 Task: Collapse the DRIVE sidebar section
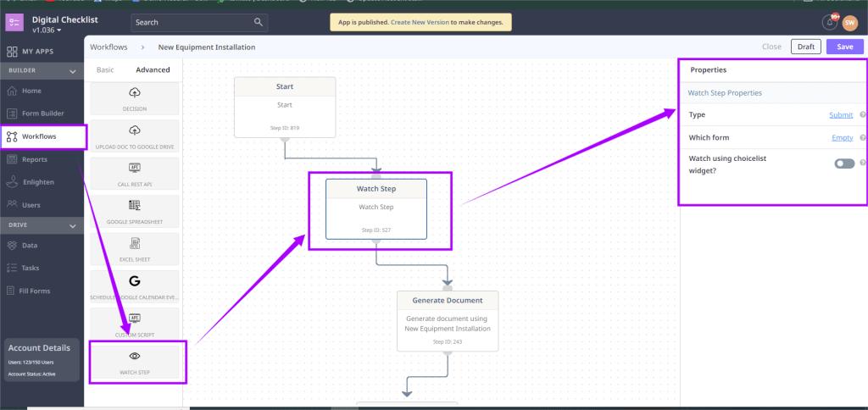(73, 225)
